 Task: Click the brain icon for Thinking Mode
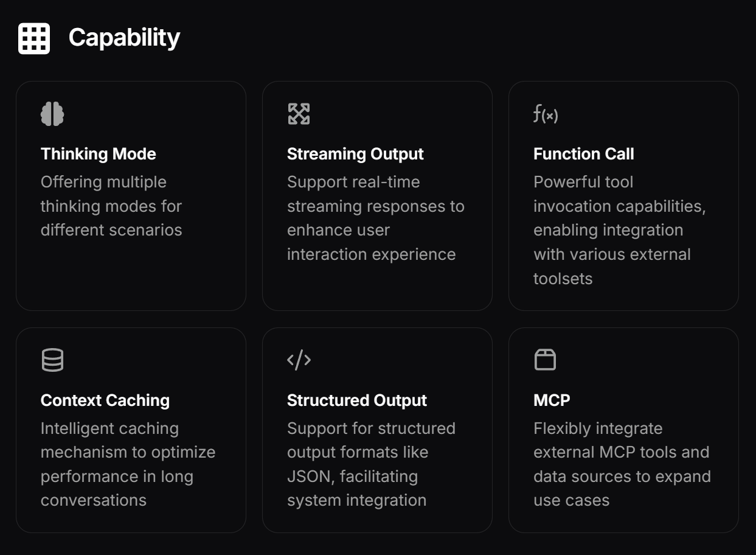(52, 114)
